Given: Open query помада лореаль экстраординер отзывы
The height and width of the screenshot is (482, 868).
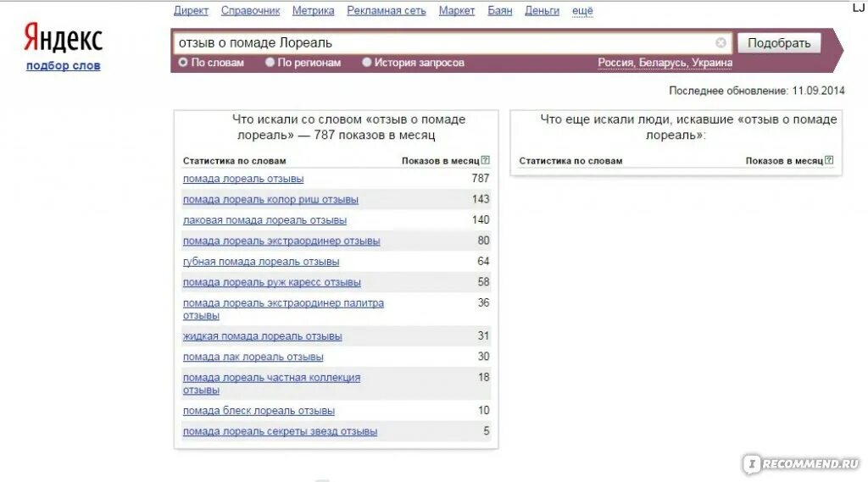Looking at the screenshot, I should [281, 241].
